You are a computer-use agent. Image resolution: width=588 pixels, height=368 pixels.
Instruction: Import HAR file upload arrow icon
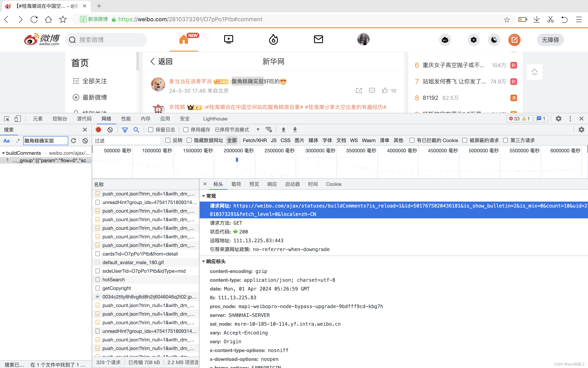pyautogui.click(x=283, y=130)
